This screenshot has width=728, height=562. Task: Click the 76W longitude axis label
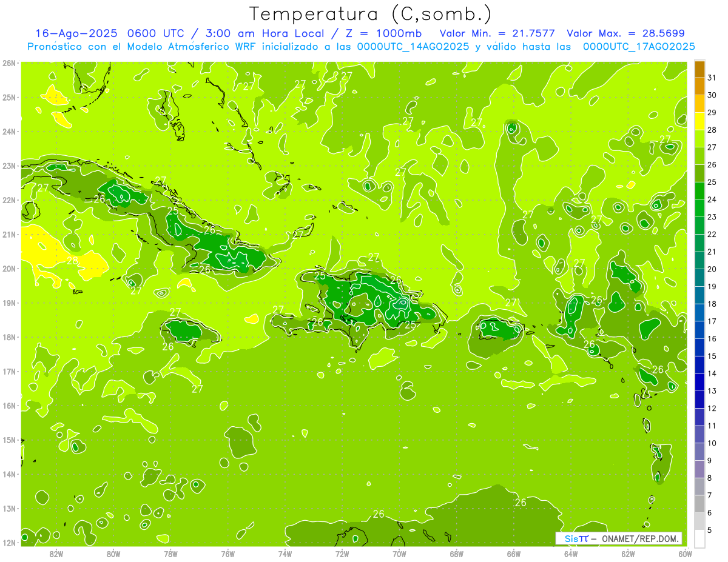tap(227, 554)
